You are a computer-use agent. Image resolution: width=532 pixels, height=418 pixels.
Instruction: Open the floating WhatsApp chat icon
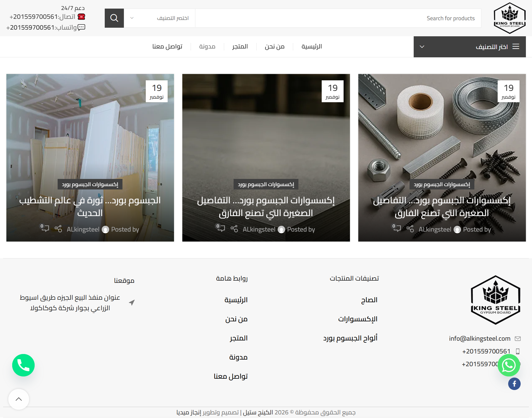509,365
